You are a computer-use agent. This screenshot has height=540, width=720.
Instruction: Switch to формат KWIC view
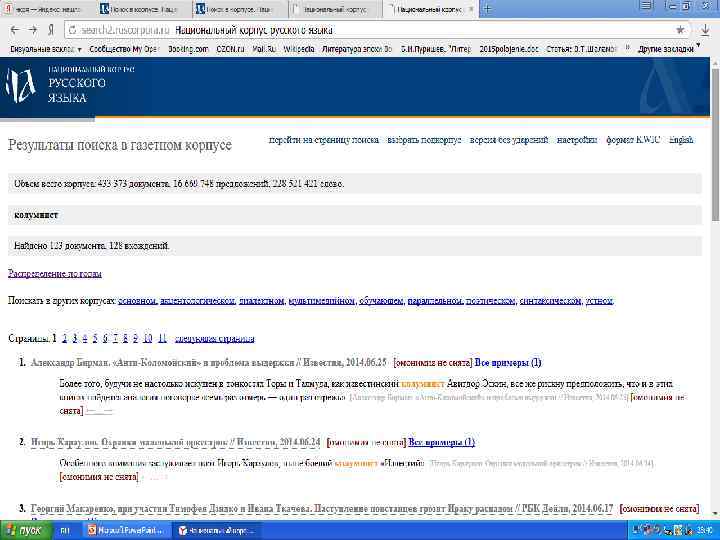[x=633, y=140]
